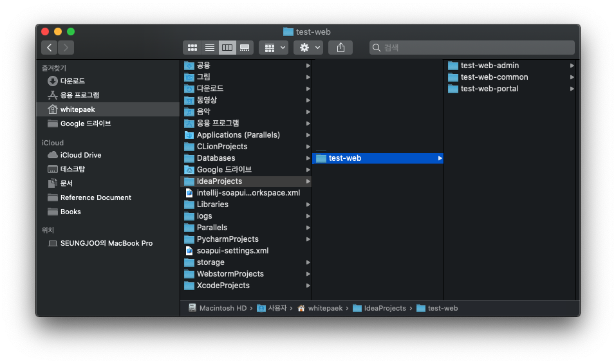Open 다운로드 in the sidebar
Viewport: 616px width, 364px height.
click(x=107, y=81)
